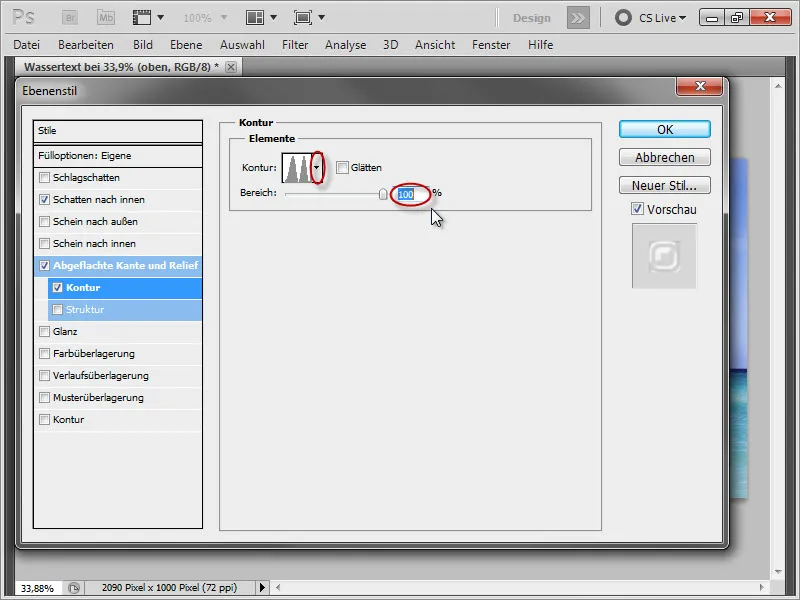This screenshot has width=800, height=600.
Task: Click the Bereich percentage input field
Action: [x=412, y=194]
